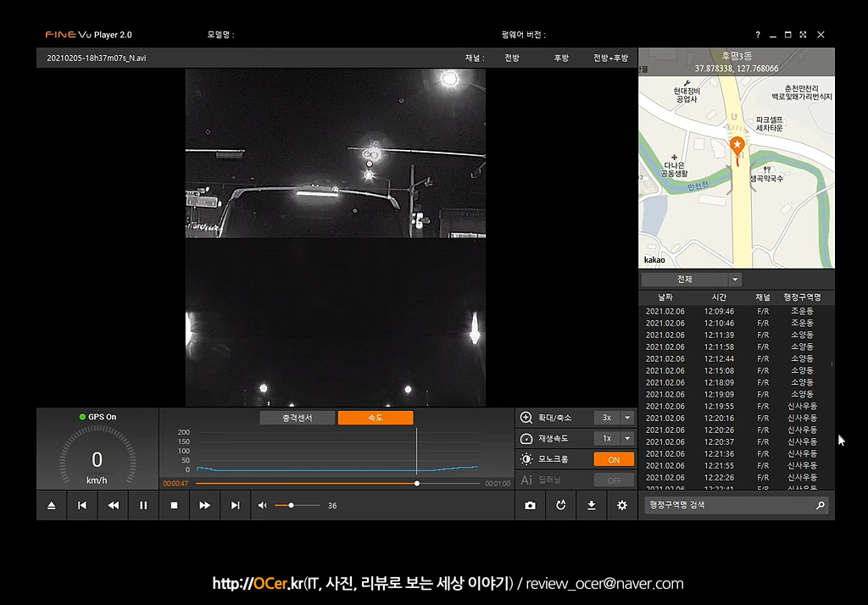This screenshot has width=868, height=605.
Task: Select the 12:18:09 소양동 recording
Action: click(x=734, y=382)
